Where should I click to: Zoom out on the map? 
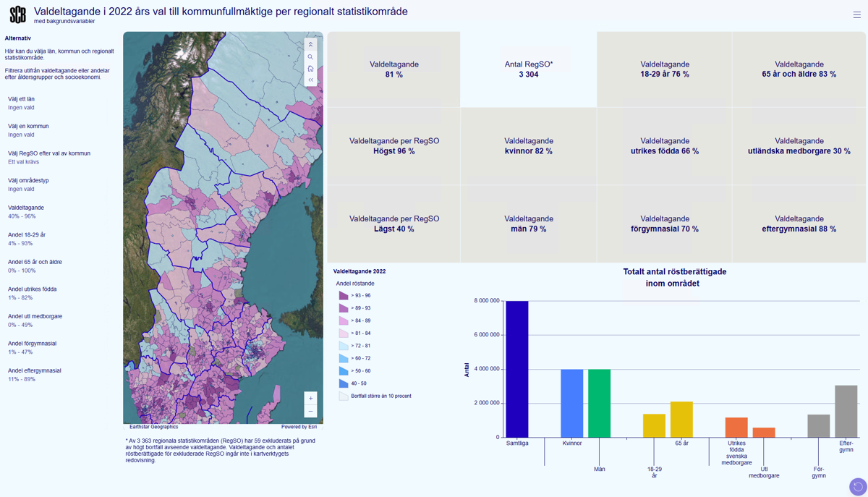[x=310, y=412]
